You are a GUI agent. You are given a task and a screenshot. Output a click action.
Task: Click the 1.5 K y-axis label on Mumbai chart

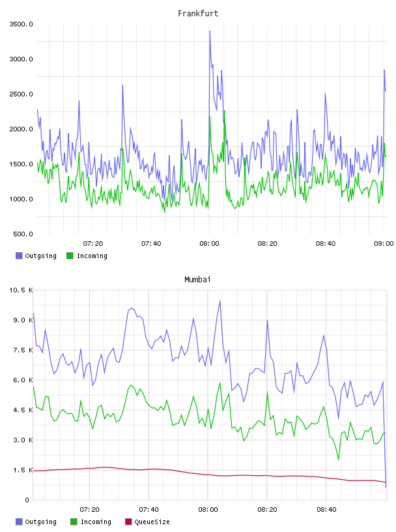pyautogui.click(x=23, y=470)
